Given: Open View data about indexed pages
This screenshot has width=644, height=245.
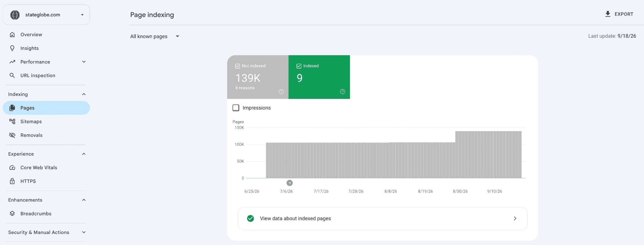Looking at the screenshot, I should pos(383,219).
